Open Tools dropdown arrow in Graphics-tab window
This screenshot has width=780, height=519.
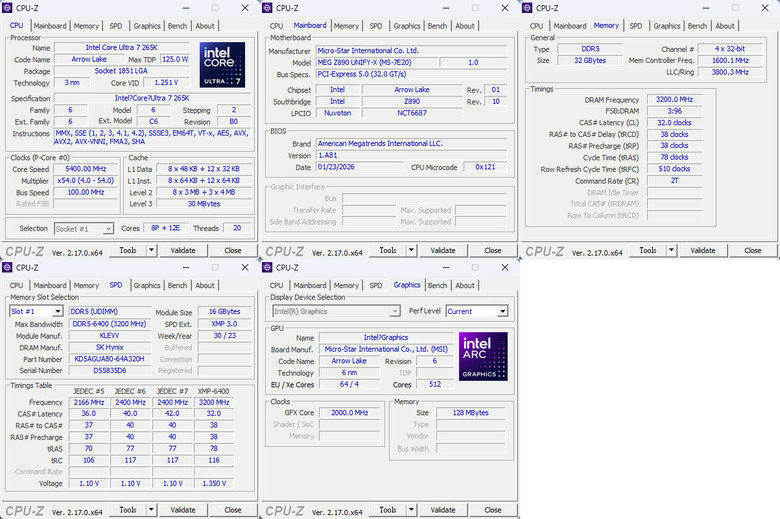point(411,510)
